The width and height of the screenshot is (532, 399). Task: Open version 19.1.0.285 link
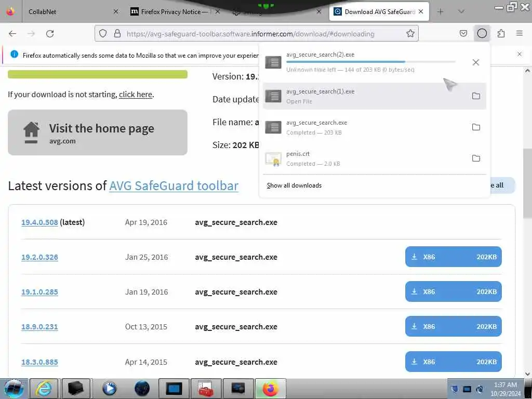39,292
